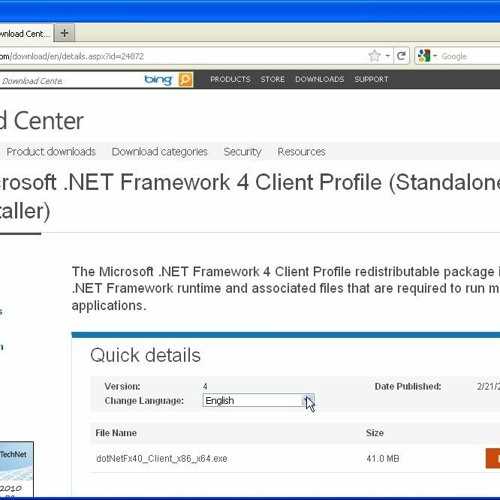Open the DOWNLOADS menu

(x=319, y=79)
